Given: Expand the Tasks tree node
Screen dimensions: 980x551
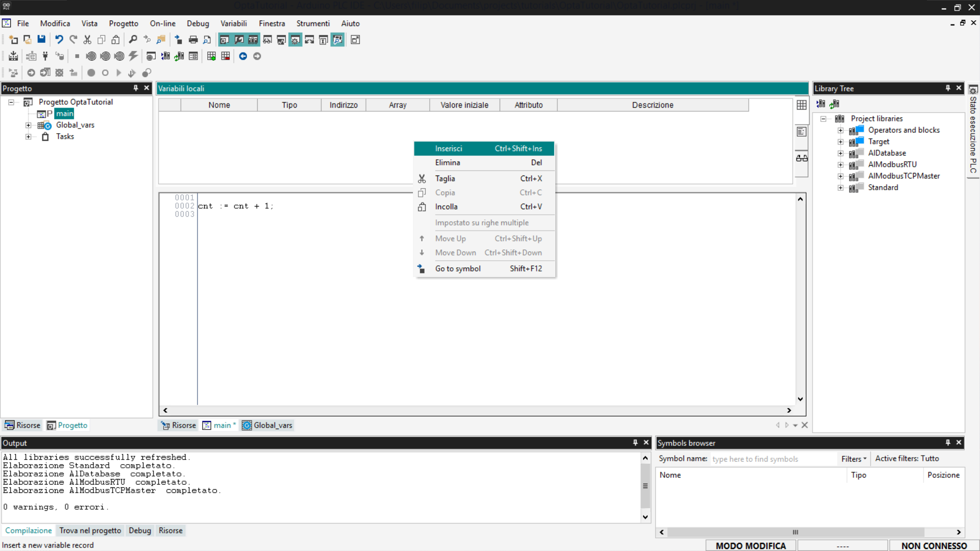Looking at the screenshot, I should point(29,137).
